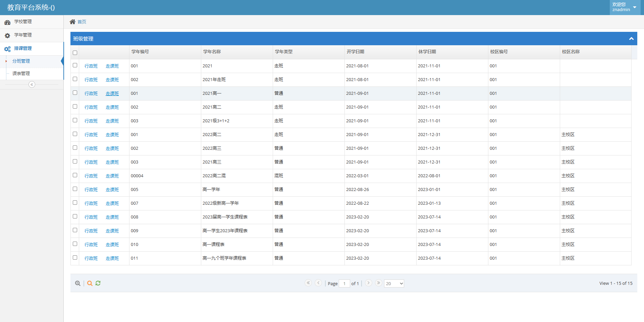Open 学校管理 menu in sidebar
This screenshot has height=322, width=644.
(x=32, y=22)
